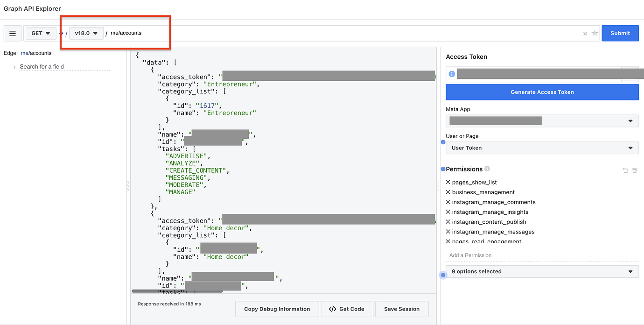
Task: Click the star icon to favorite the query
Action: (x=595, y=33)
